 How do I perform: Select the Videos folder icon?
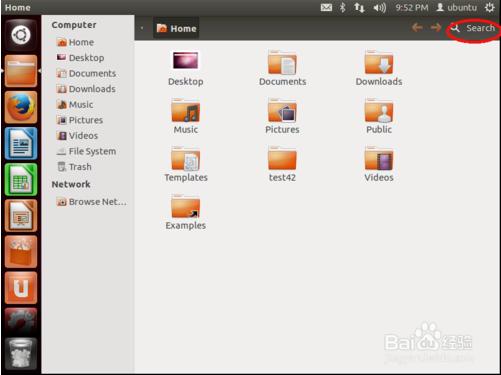(379, 164)
